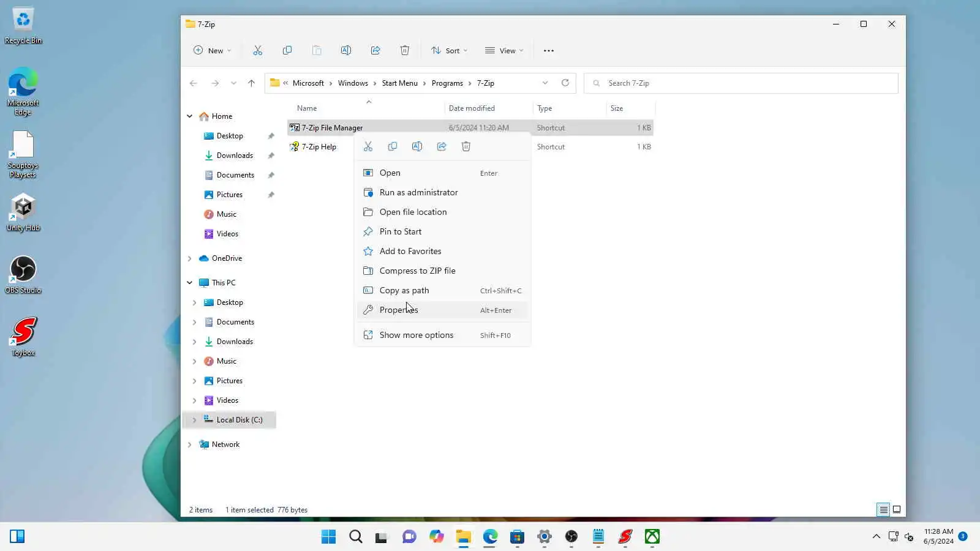Collapse the Home section in navigation pane
This screenshot has width=980, height=551.
point(190,116)
